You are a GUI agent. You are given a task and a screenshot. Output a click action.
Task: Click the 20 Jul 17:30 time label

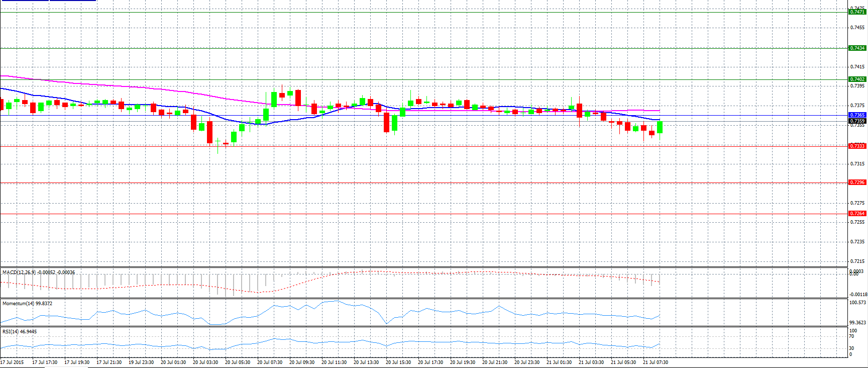click(430, 362)
